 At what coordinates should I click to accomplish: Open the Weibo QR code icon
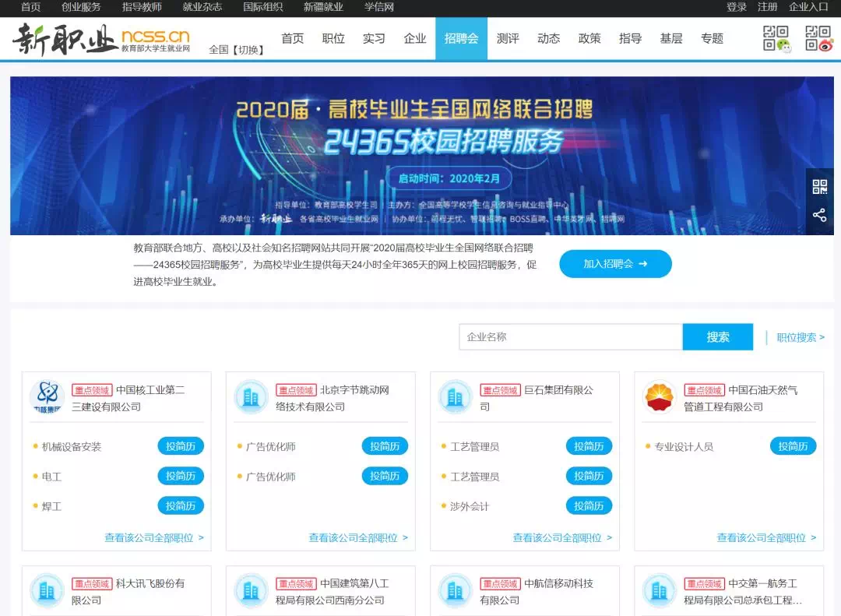pyautogui.click(x=819, y=39)
